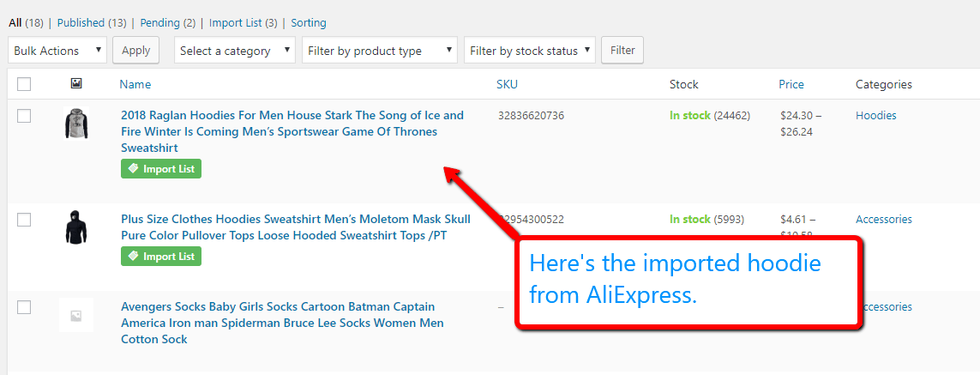The height and width of the screenshot is (375, 980).
Task: Click the Filter button
Action: pos(622,50)
